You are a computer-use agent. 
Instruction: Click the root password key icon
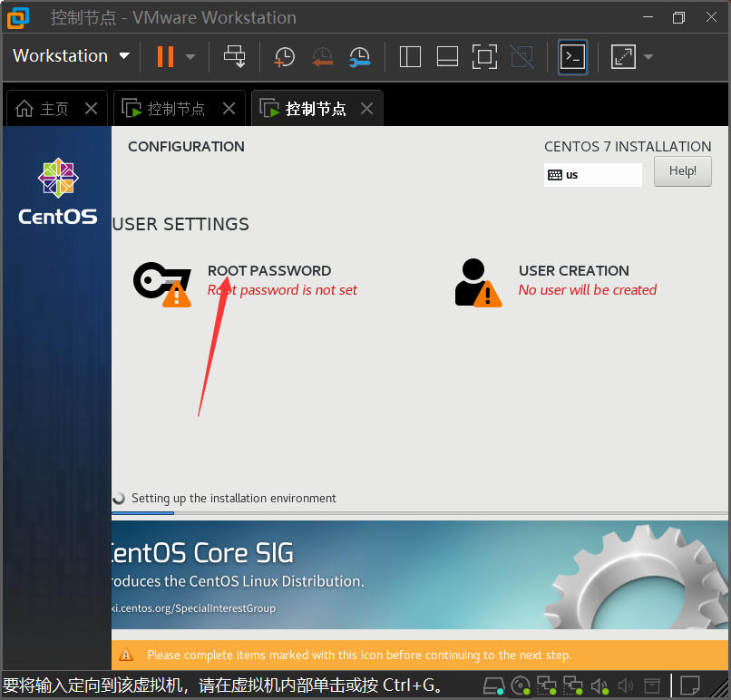point(162,285)
